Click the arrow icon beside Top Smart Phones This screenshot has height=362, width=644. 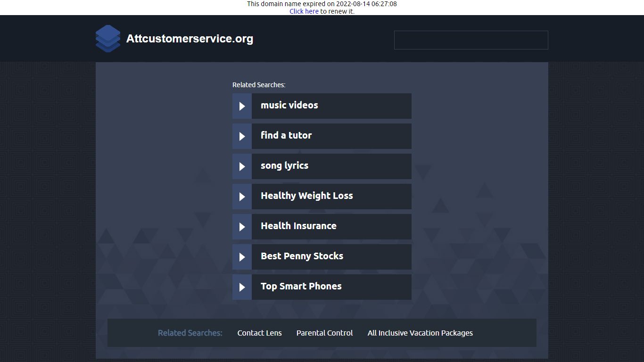(242, 287)
